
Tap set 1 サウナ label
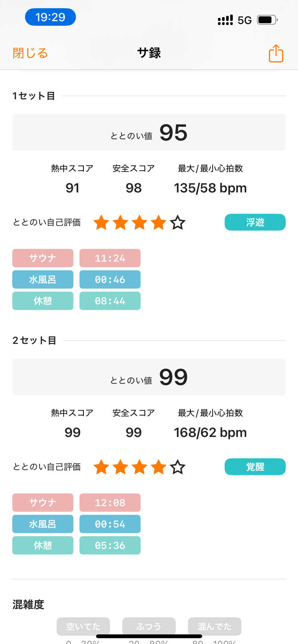43,258
